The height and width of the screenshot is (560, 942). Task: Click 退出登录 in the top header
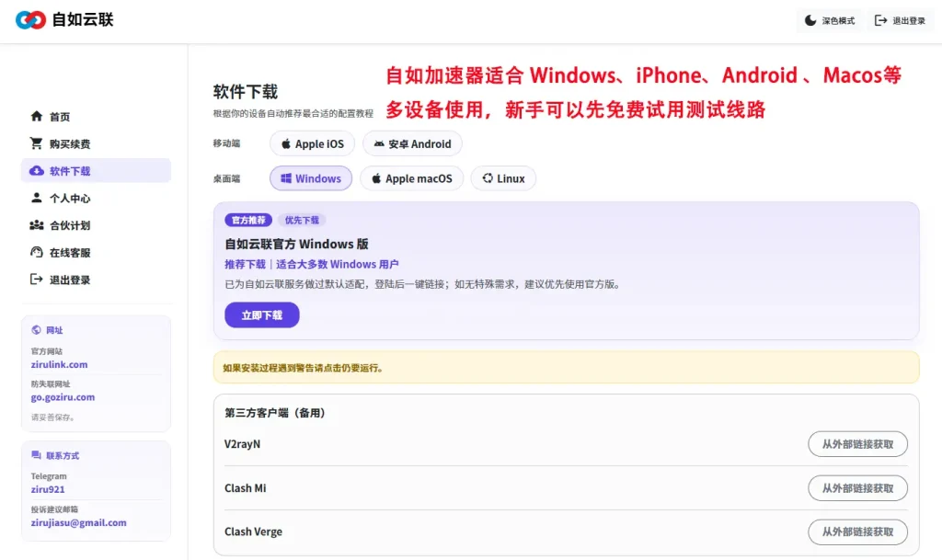tap(900, 20)
